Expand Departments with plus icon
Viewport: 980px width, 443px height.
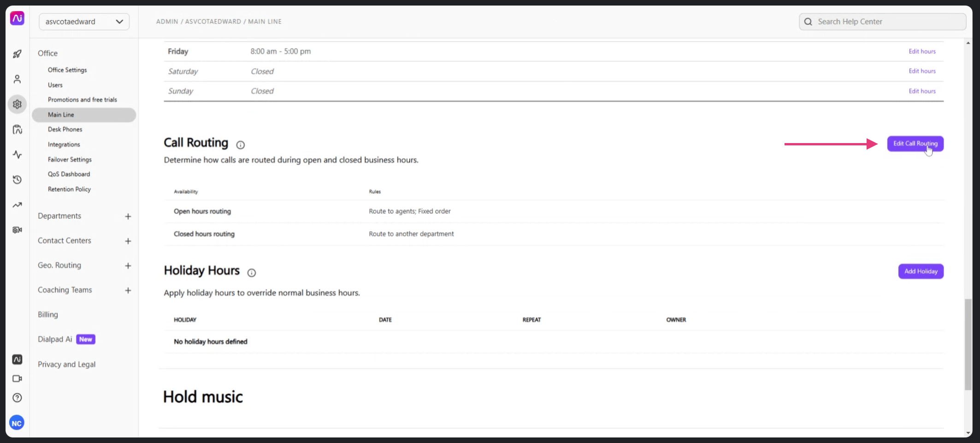tap(128, 216)
